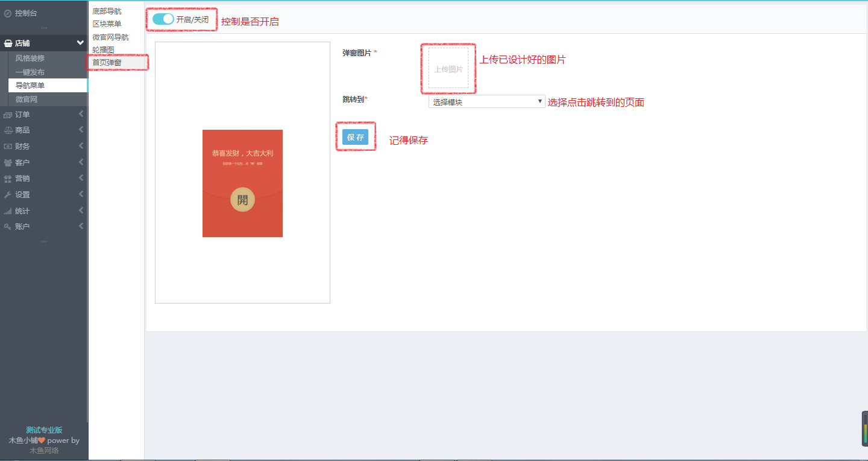Click the 营销 marketing gift icon
This screenshot has width=868, height=461.
pyautogui.click(x=8, y=179)
